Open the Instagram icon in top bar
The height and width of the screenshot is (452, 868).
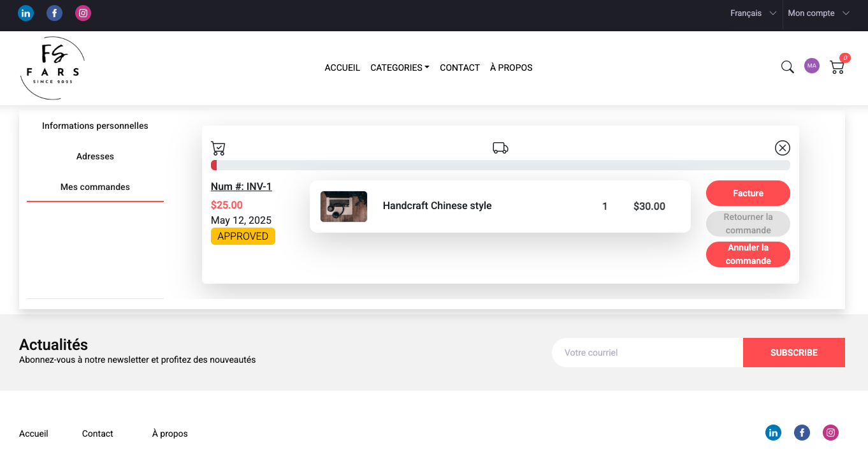[83, 13]
